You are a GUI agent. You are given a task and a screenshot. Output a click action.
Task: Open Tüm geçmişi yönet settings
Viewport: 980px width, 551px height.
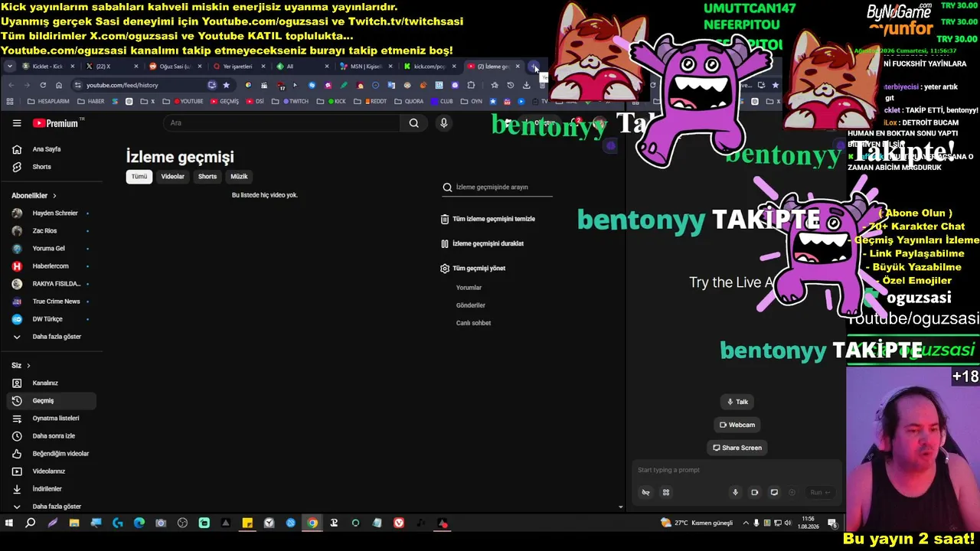(473, 269)
